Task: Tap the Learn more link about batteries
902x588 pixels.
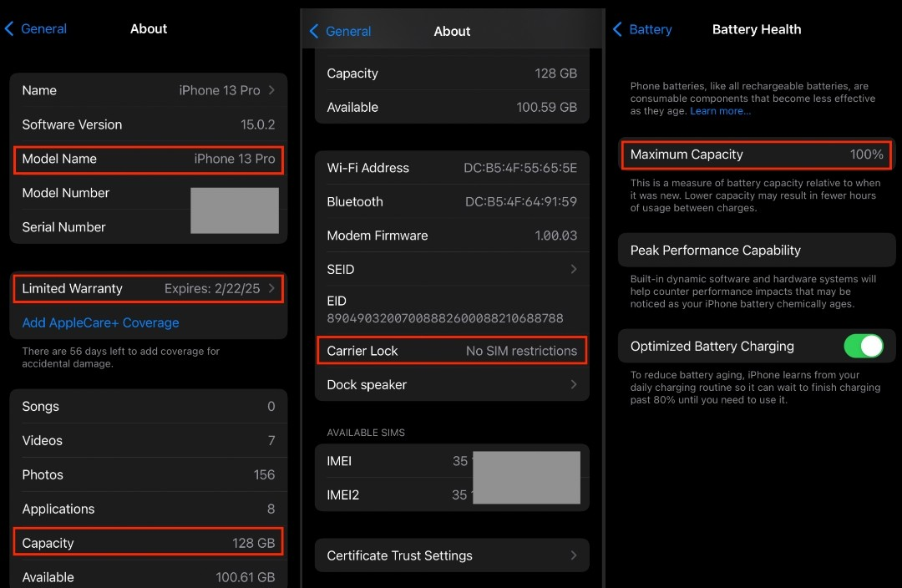Action: 720,111
